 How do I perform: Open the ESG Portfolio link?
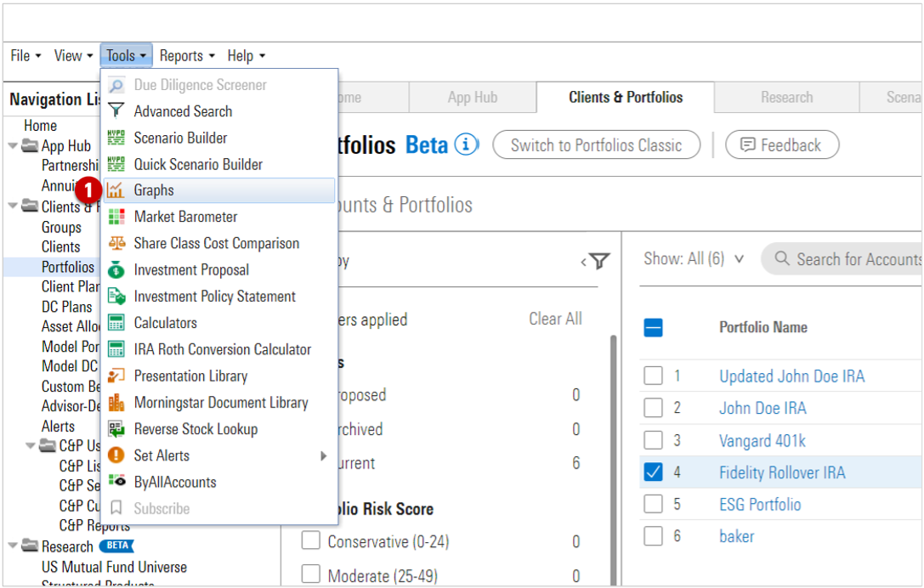(x=760, y=505)
